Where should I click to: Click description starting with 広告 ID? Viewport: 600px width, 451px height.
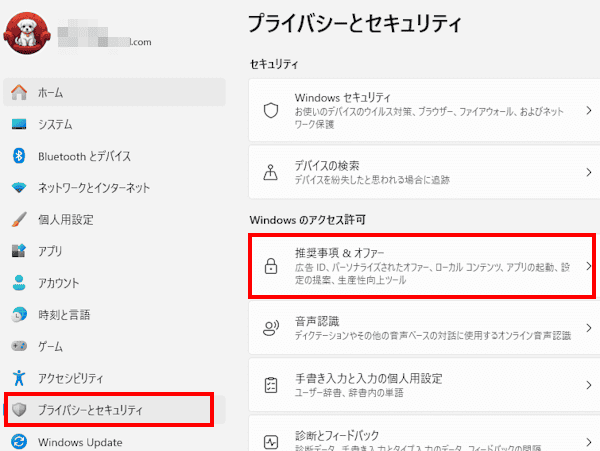click(x=432, y=274)
